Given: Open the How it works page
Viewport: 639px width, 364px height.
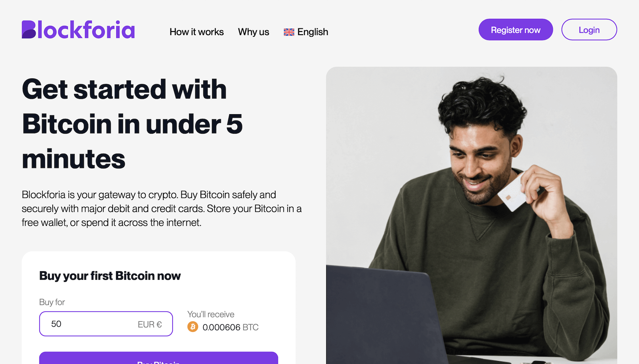Looking at the screenshot, I should coord(196,32).
